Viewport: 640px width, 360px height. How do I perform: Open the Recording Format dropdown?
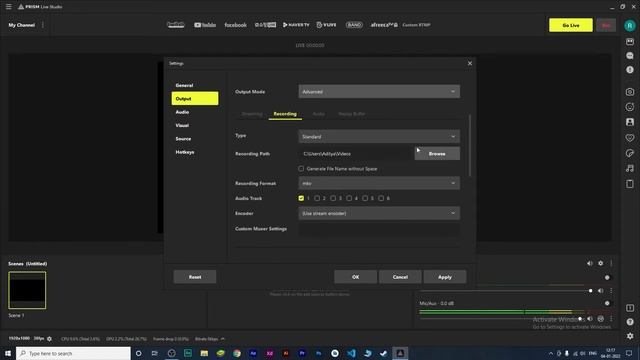[x=379, y=183]
